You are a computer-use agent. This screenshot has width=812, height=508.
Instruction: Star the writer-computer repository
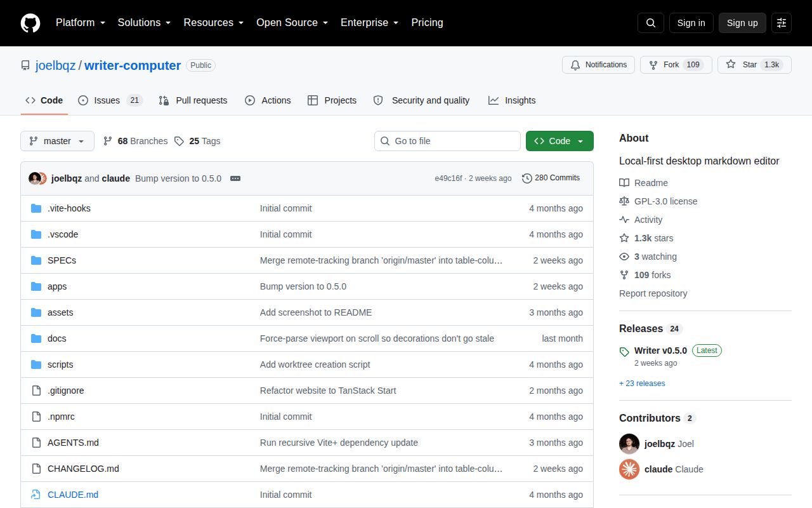[x=754, y=65]
